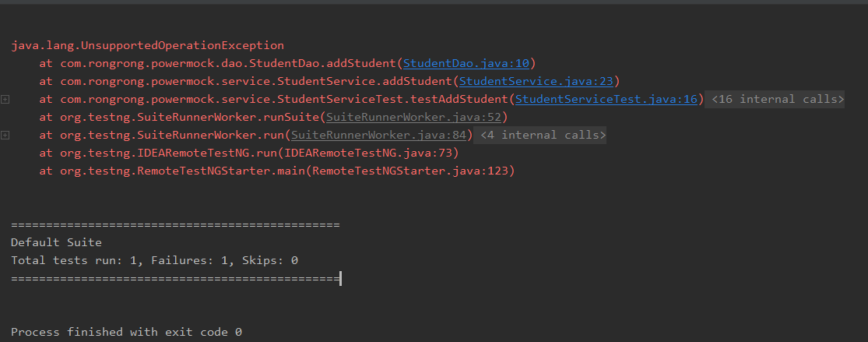Expand fold icon beside SuiteRunnerWorker.run line
868x342 pixels.
(x=5, y=136)
